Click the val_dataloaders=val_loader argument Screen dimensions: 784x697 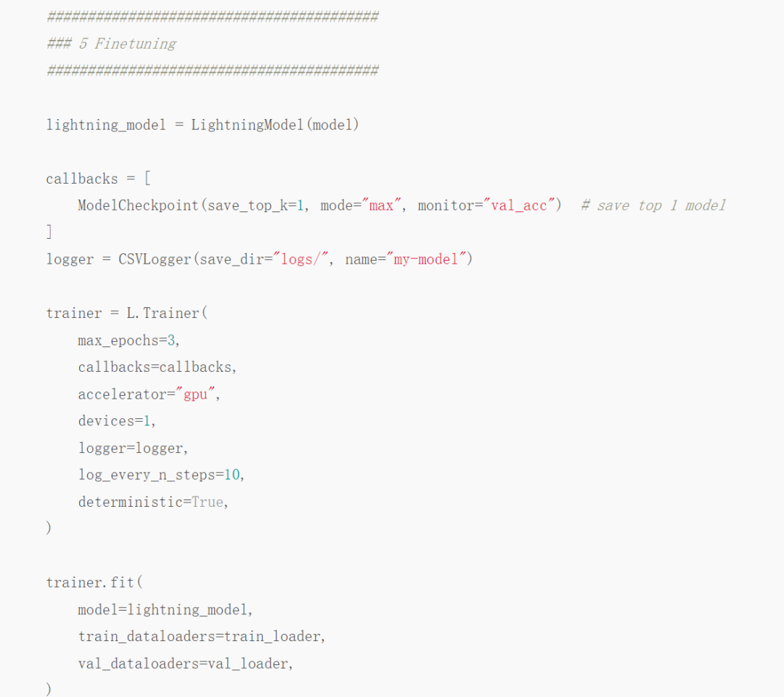click(185, 663)
